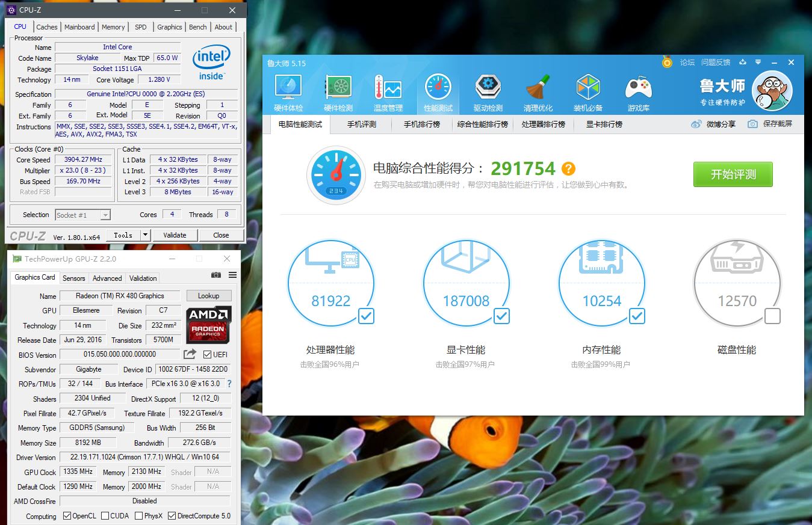Open 装机必备 essential software
This screenshot has width=812, height=525.
tap(588, 93)
